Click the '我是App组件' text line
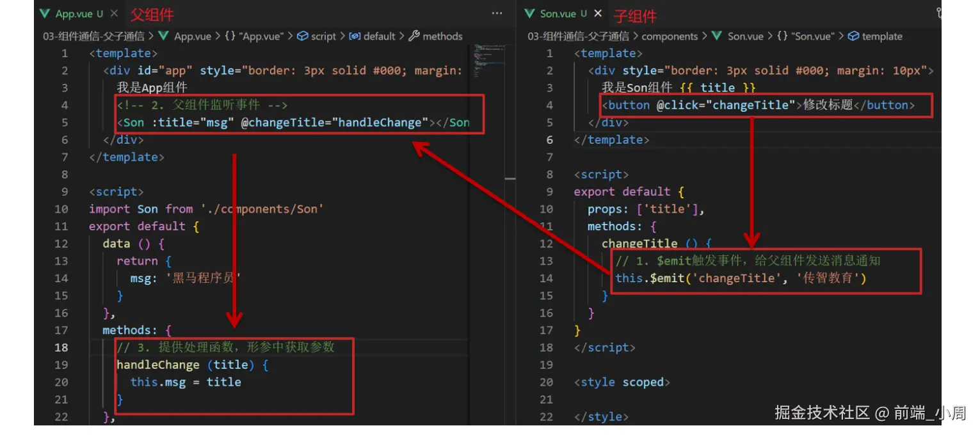 [152, 88]
